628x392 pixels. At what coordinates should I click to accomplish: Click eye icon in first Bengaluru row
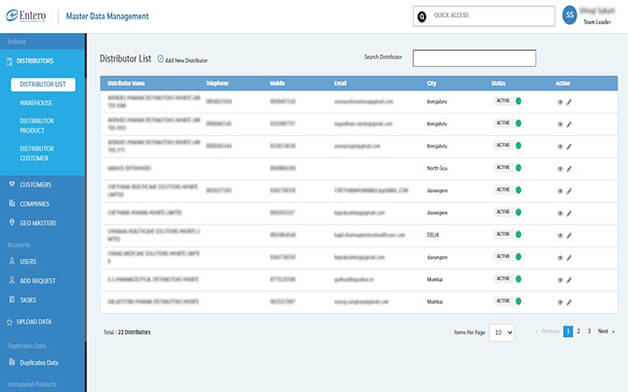(x=560, y=102)
